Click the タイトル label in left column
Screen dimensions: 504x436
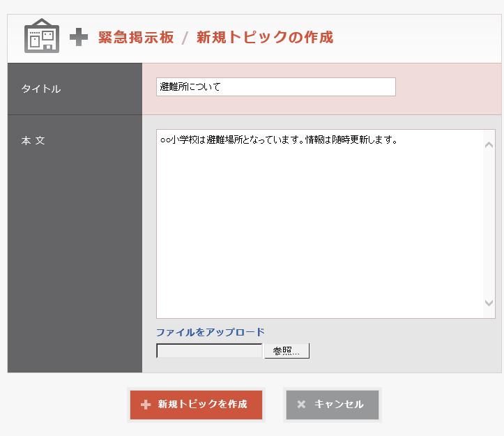41,89
